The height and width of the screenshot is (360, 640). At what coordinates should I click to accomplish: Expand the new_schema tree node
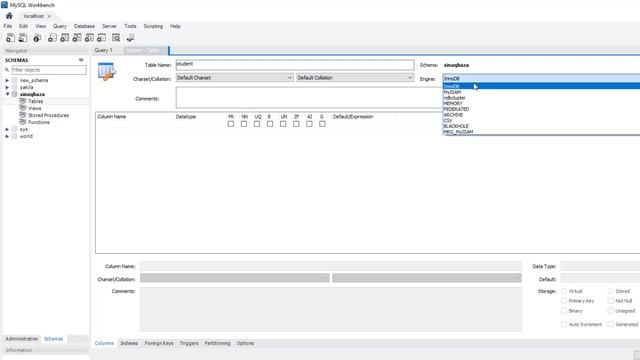click(x=7, y=80)
